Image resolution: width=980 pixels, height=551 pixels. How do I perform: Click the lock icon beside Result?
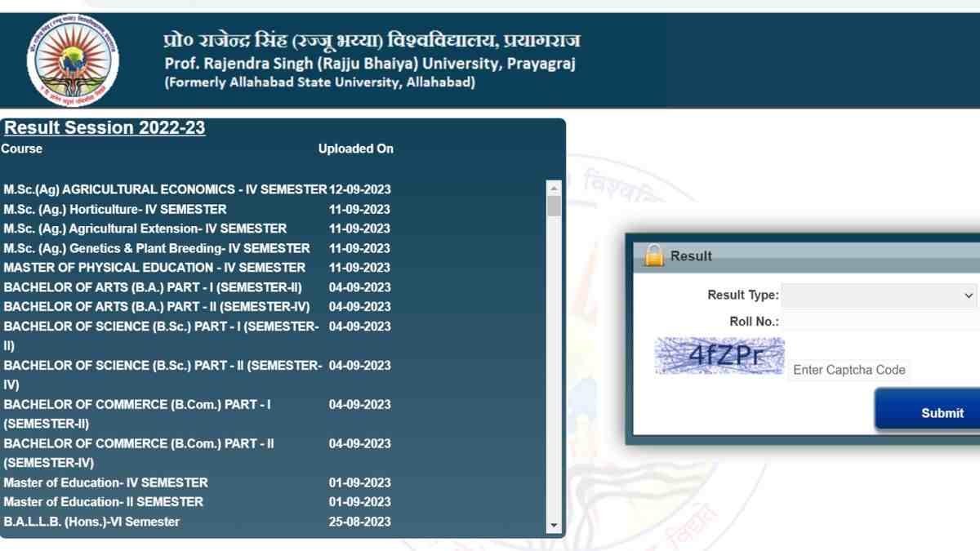click(654, 256)
